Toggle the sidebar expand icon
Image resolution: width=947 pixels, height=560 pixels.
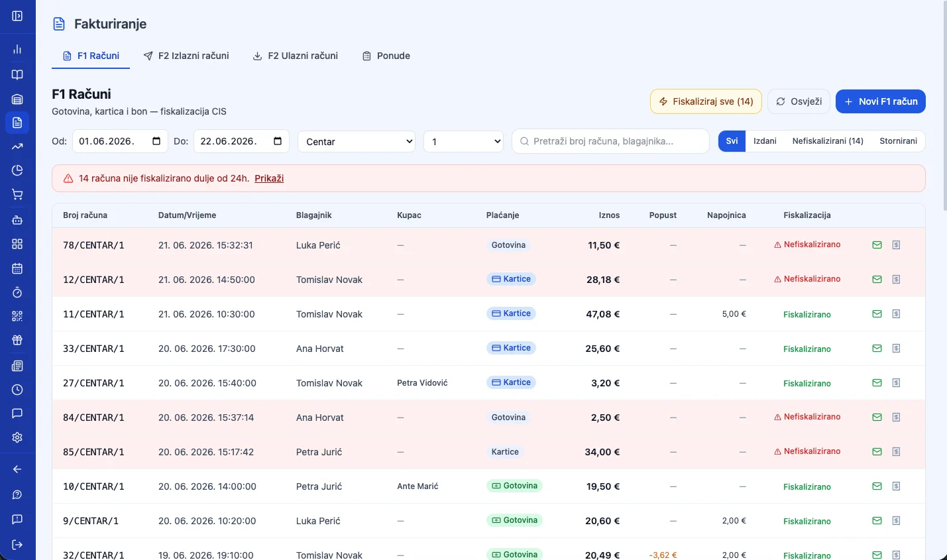(x=17, y=16)
